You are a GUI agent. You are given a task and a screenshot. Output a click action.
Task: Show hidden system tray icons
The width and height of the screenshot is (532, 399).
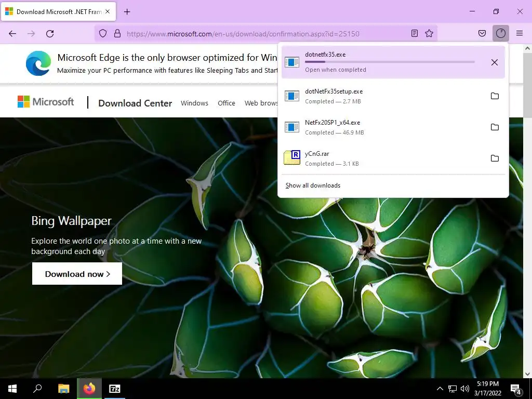point(440,389)
